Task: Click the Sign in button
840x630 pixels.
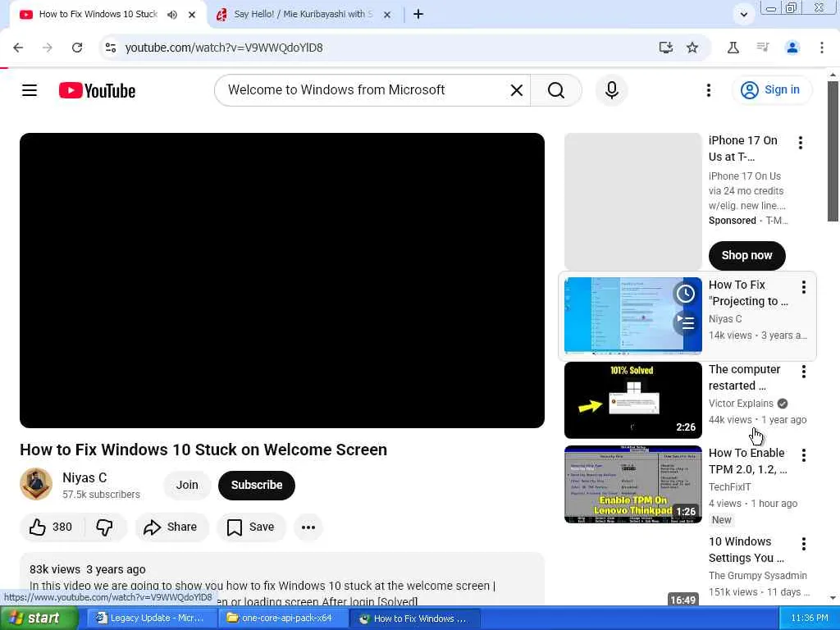Action: click(771, 90)
